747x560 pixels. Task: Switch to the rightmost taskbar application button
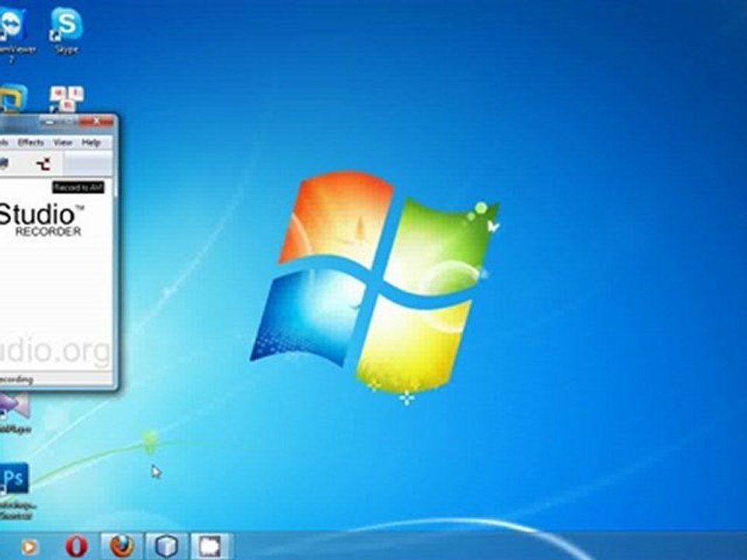(211, 546)
